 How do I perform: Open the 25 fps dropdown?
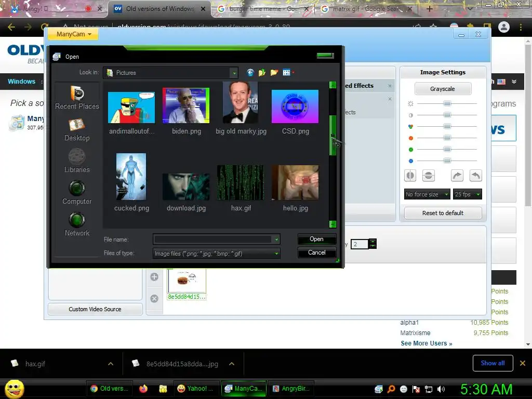468,194
